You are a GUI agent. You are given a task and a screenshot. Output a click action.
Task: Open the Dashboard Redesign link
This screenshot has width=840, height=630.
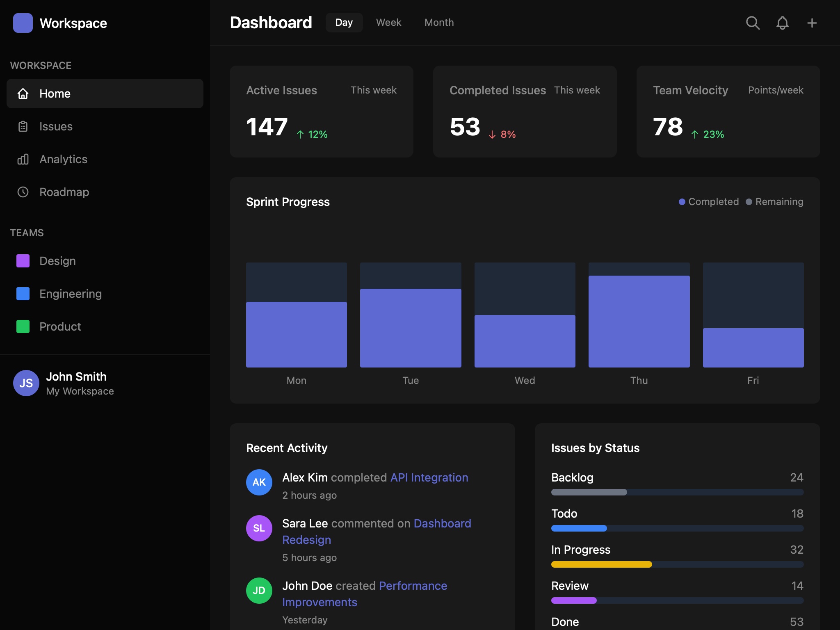442,523
